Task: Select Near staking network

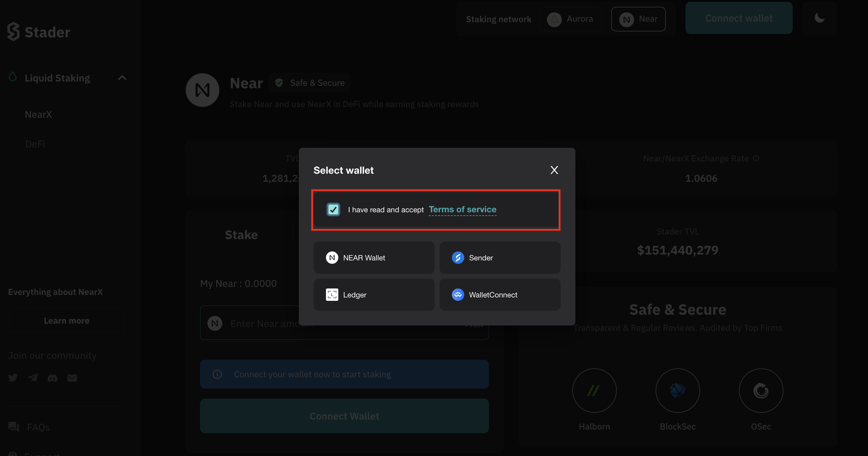Action: tap(638, 19)
